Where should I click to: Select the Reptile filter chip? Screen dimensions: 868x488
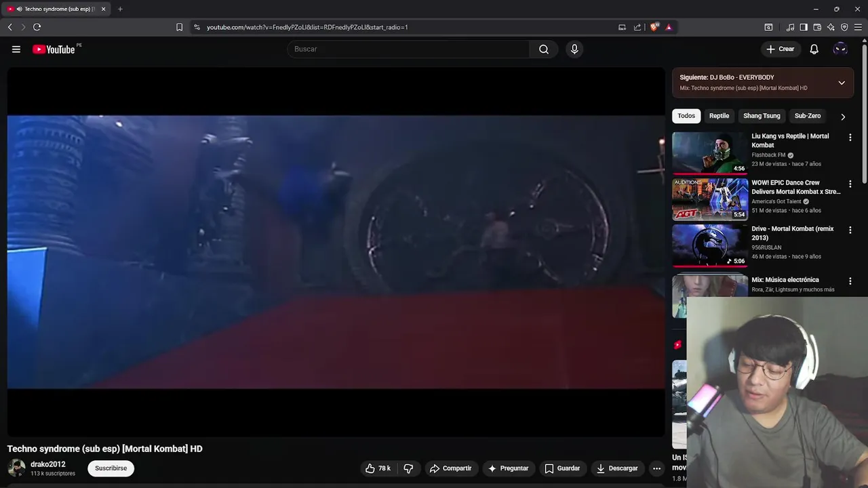(x=719, y=116)
